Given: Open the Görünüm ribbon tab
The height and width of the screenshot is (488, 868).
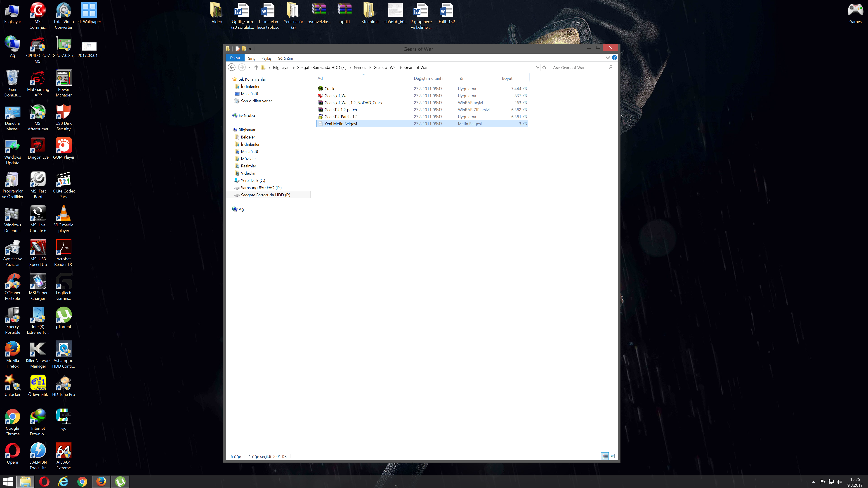Looking at the screenshot, I should [x=285, y=58].
